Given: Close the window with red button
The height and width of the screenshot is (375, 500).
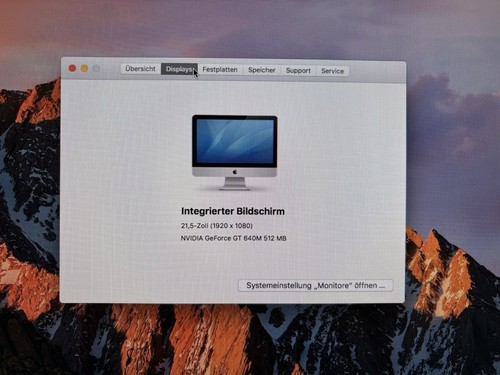Looking at the screenshot, I should point(72,68).
